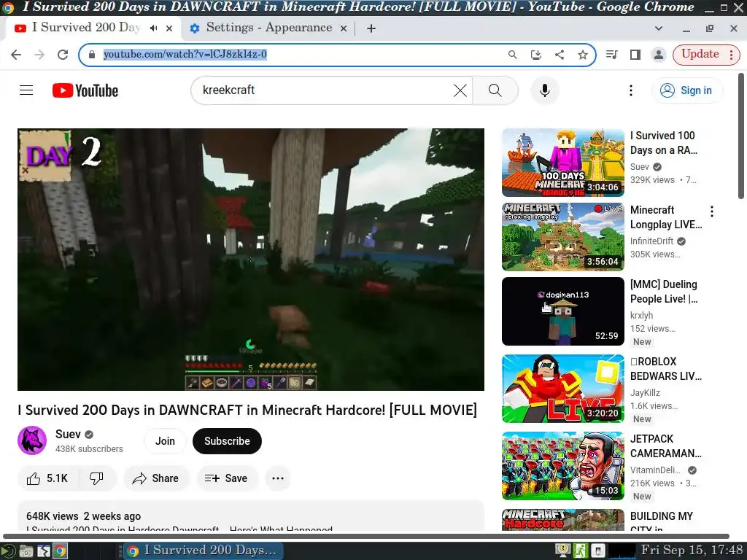Dislike the video with thumbs down

click(x=97, y=478)
